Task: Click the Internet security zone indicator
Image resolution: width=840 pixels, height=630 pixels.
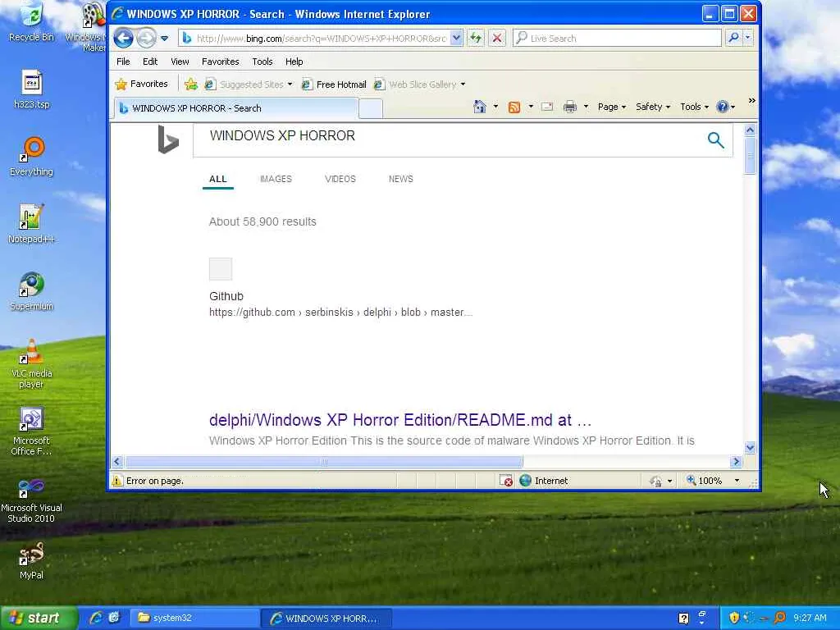Action: (x=544, y=481)
